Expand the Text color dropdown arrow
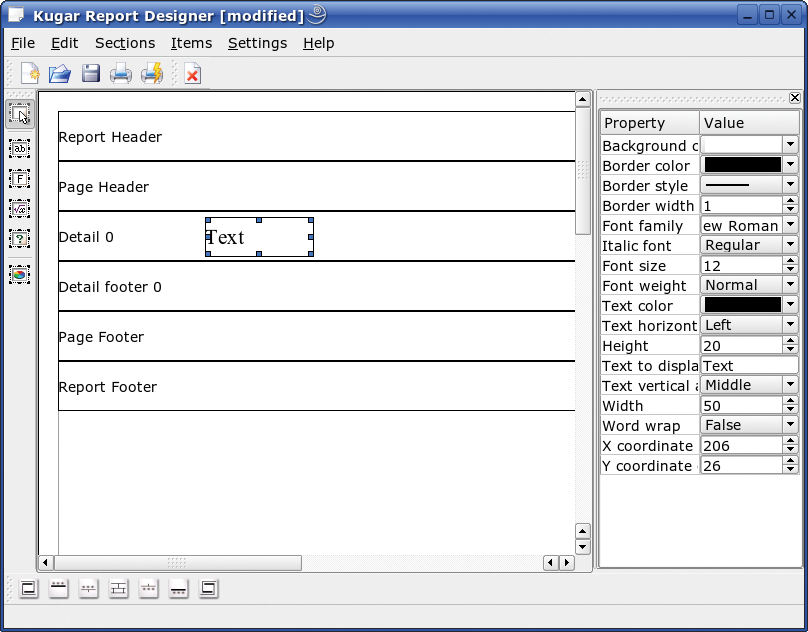 (x=790, y=305)
